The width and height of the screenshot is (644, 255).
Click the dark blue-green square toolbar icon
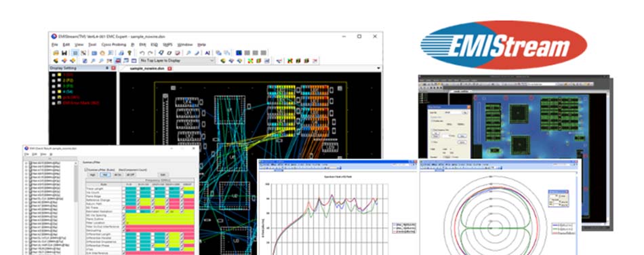point(239,53)
